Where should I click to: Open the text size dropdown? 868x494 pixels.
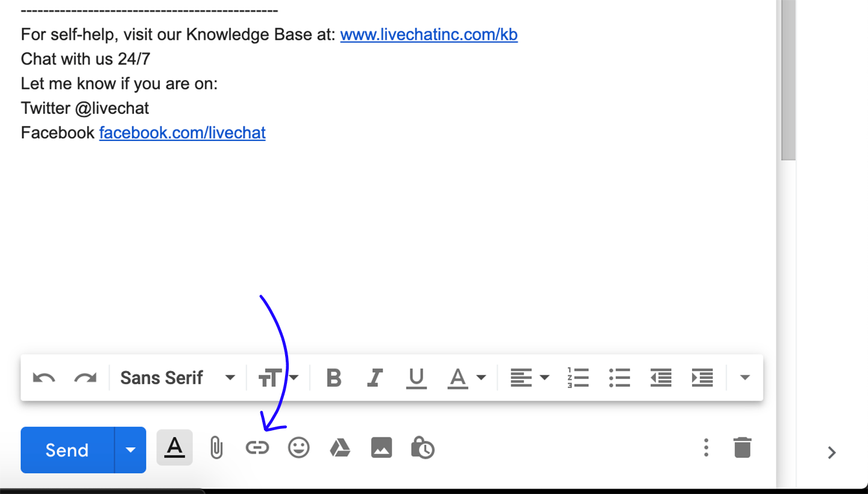click(278, 378)
